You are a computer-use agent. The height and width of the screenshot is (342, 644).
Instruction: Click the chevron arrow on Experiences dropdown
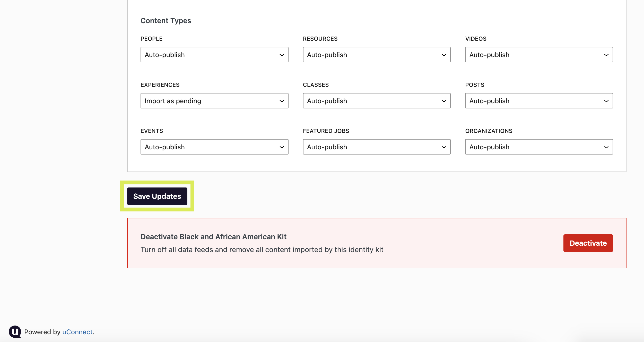click(282, 101)
